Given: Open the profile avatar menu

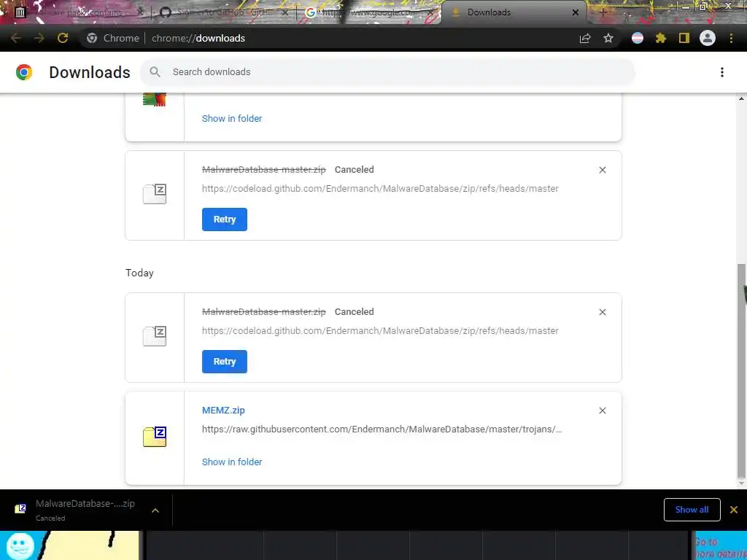Looking at the screenshot, I should click(708, 38).
